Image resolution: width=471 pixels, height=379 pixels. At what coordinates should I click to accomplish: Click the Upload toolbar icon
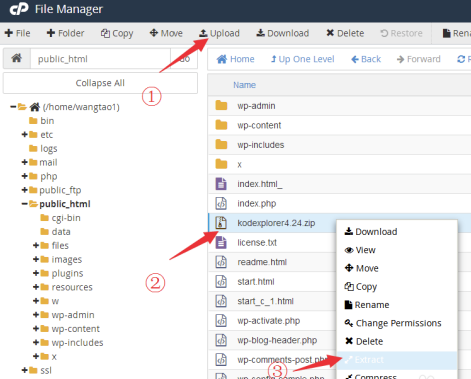click(203, 33)
